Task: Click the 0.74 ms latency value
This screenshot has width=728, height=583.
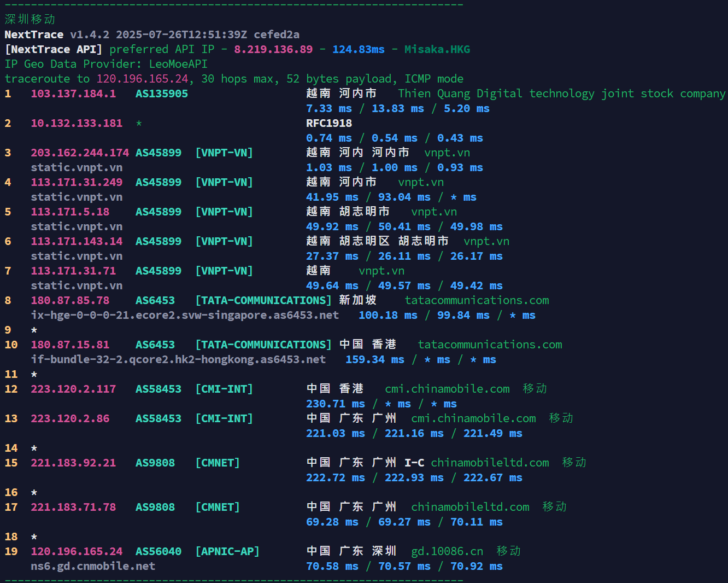Action: 329,138
